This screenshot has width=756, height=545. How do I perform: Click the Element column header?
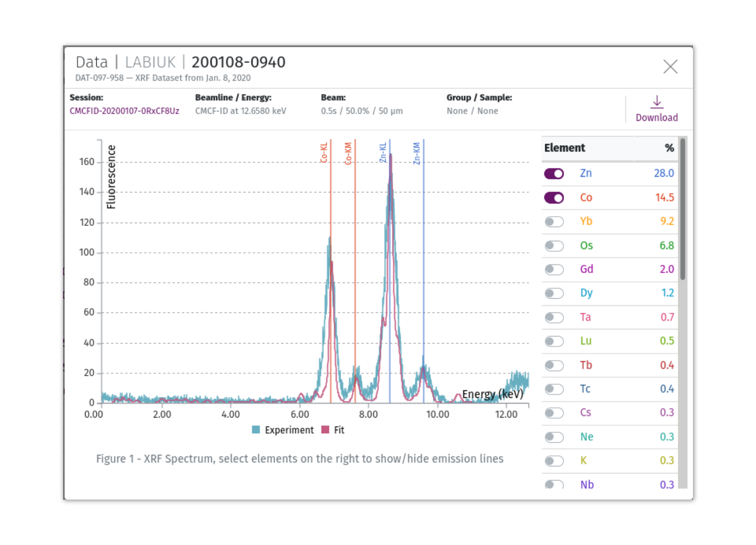tap(564, 148)
